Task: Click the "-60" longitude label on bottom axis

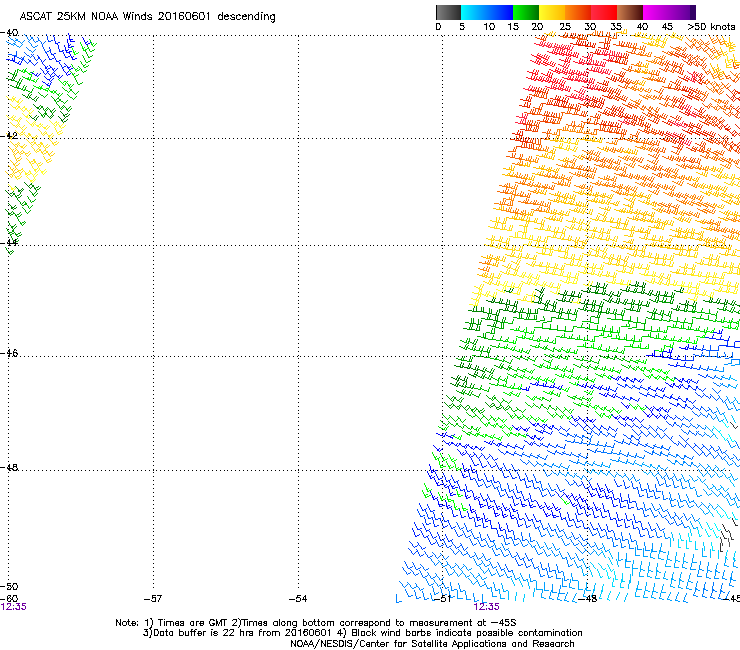Action: coord(9,598)
